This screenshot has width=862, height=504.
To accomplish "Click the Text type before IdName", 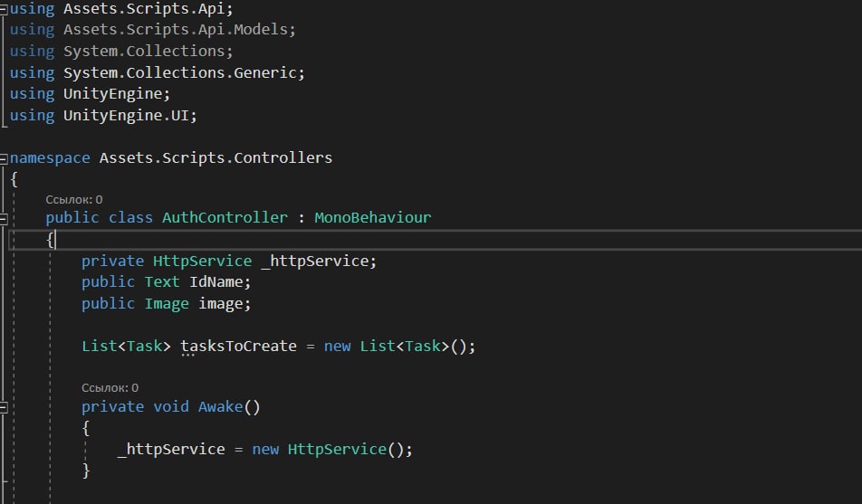I will pos(162,282).
